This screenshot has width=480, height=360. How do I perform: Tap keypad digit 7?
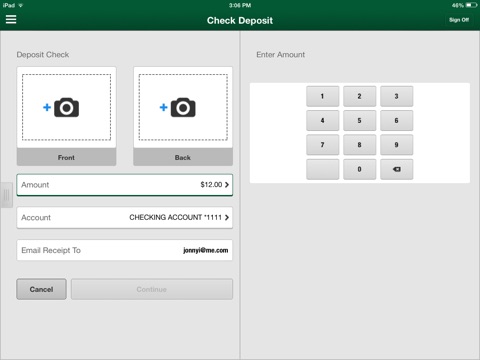coord(322,145)
